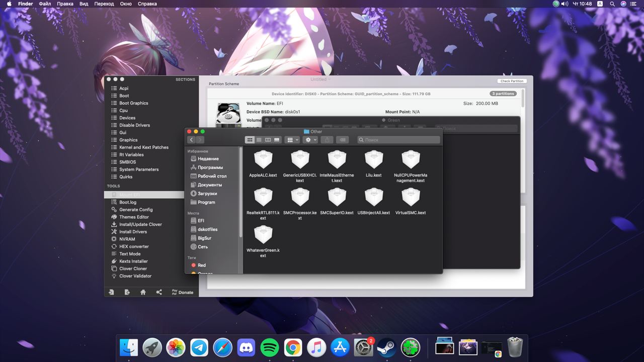The height and width of the screenshot is (362, 644).
Task: Select AppleALC.kext file
Action: coord(263,164)
